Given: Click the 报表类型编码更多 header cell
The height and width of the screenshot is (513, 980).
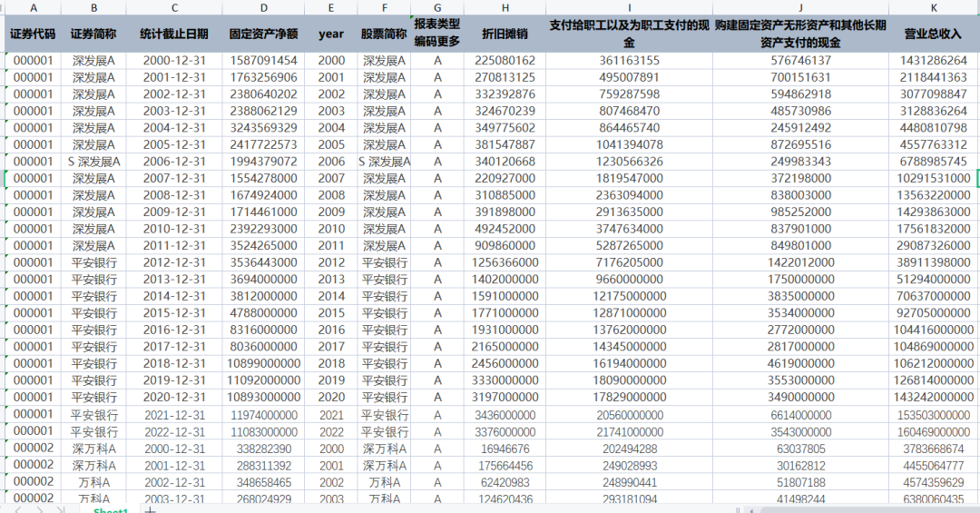Looking at the screenshot, I should (x=436, y=34).
